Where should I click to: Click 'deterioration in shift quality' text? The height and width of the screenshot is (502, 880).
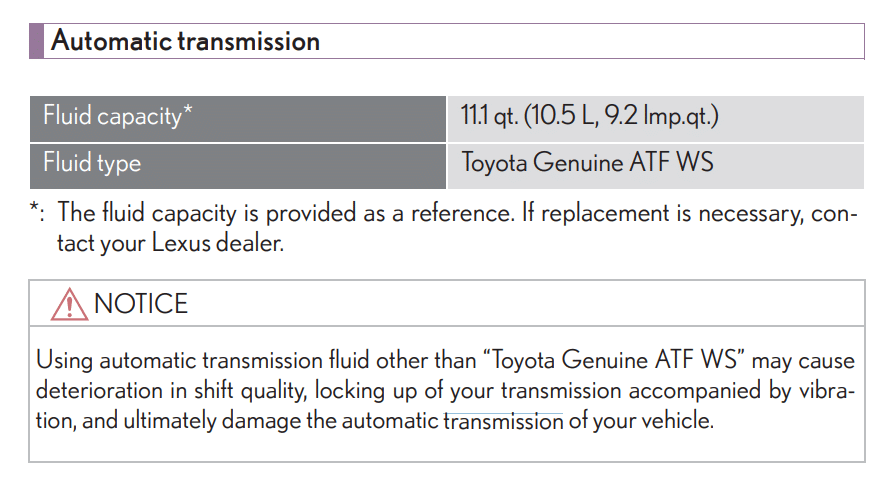pos(172,391)
